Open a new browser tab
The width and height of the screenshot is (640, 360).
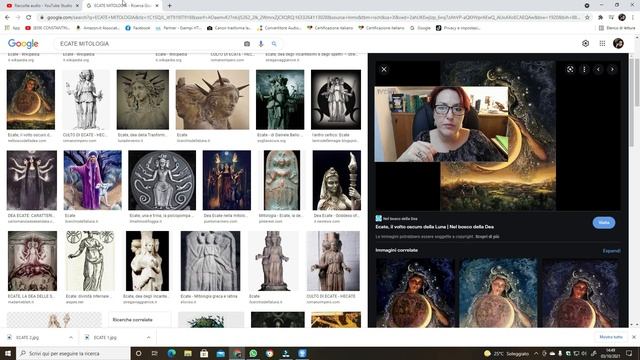169,6
